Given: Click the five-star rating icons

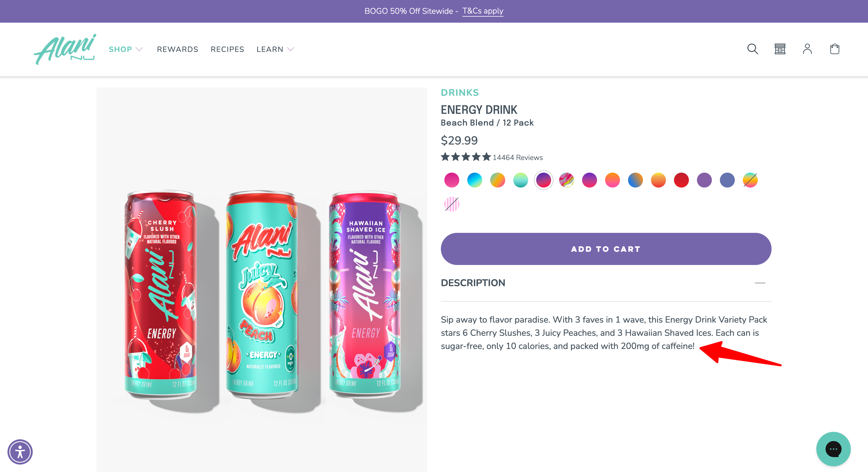Looking at the screenshot, I should [466, 157].
